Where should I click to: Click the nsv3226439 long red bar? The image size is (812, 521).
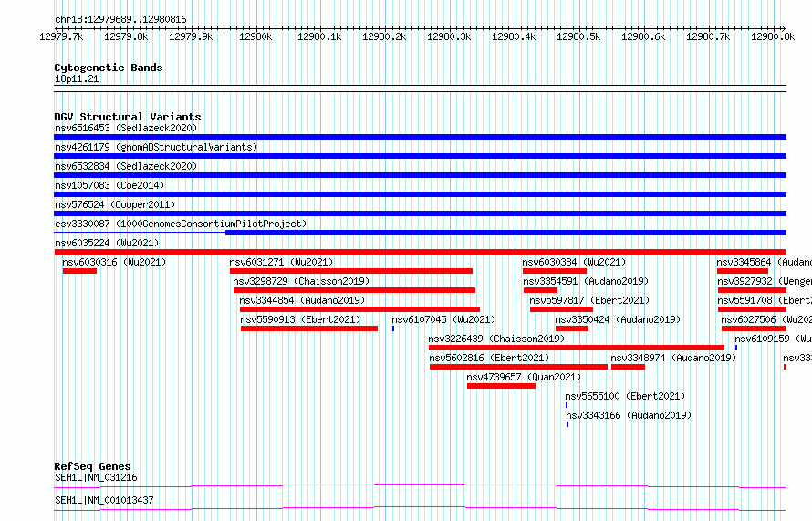click(x=577, y=348)
